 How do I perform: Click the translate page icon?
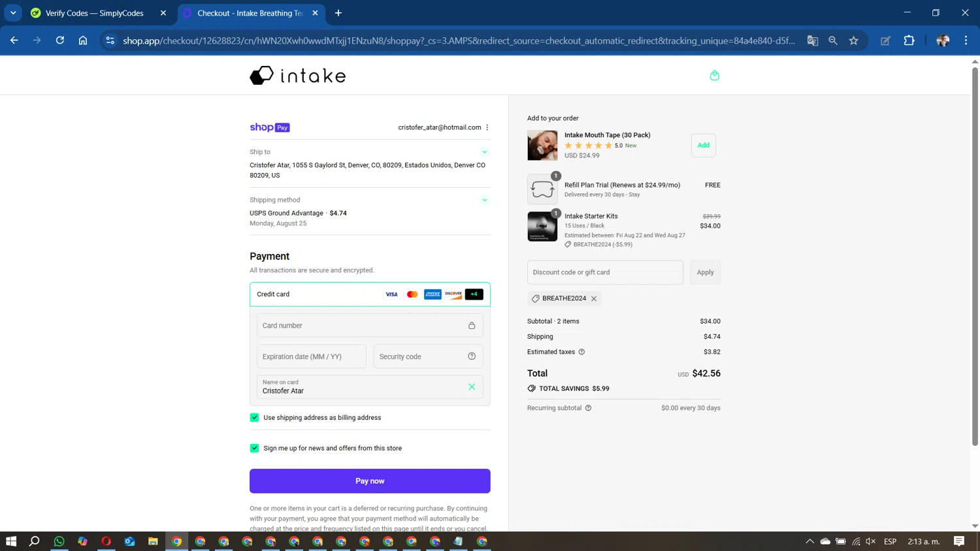tap(813, 40)
